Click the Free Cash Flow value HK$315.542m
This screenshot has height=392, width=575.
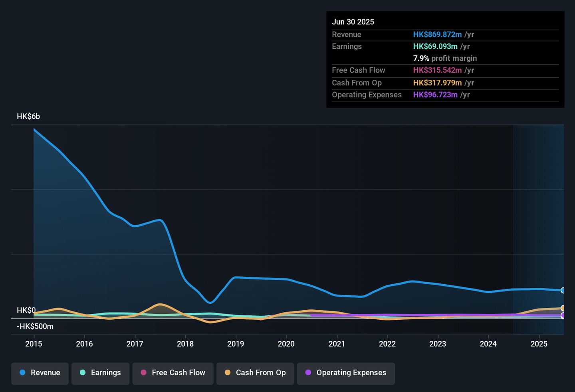pos(437,70)
